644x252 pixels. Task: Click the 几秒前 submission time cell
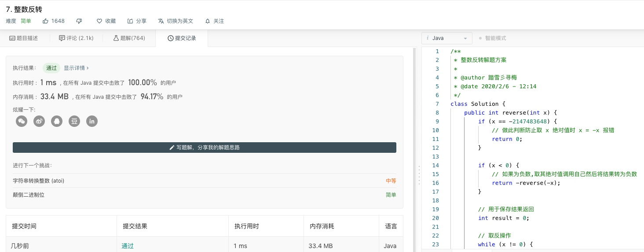20,246
